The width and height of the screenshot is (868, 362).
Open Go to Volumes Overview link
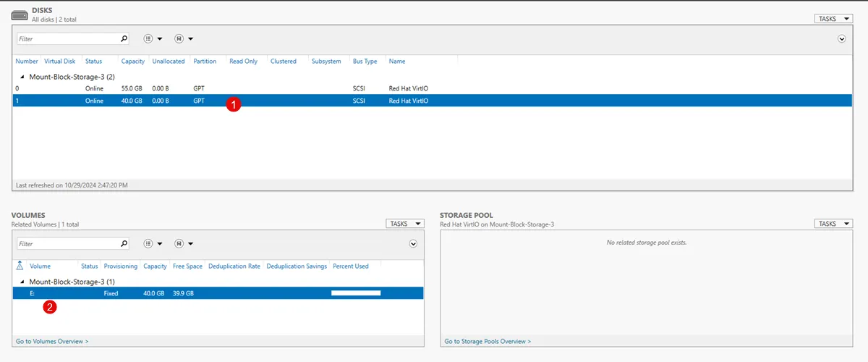pyautogui.click(x=52, y=341)
